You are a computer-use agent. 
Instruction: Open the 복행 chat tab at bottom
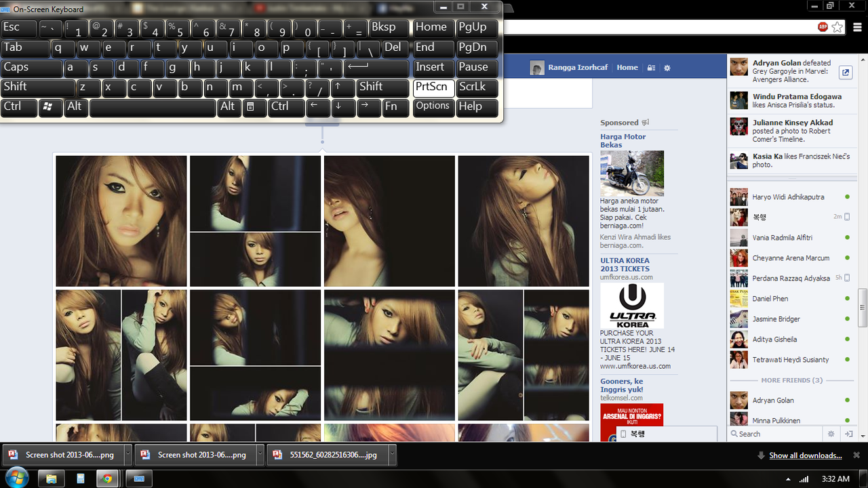[x=667, y=434]
